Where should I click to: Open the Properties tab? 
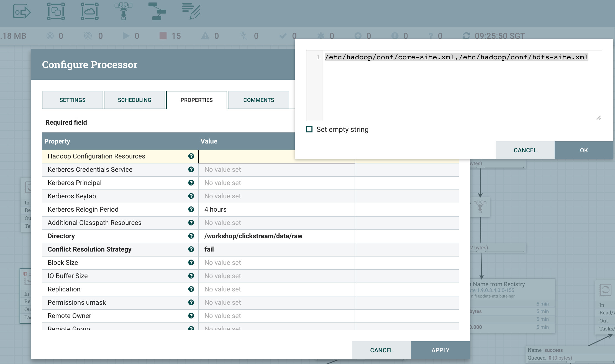coord(197,100)
